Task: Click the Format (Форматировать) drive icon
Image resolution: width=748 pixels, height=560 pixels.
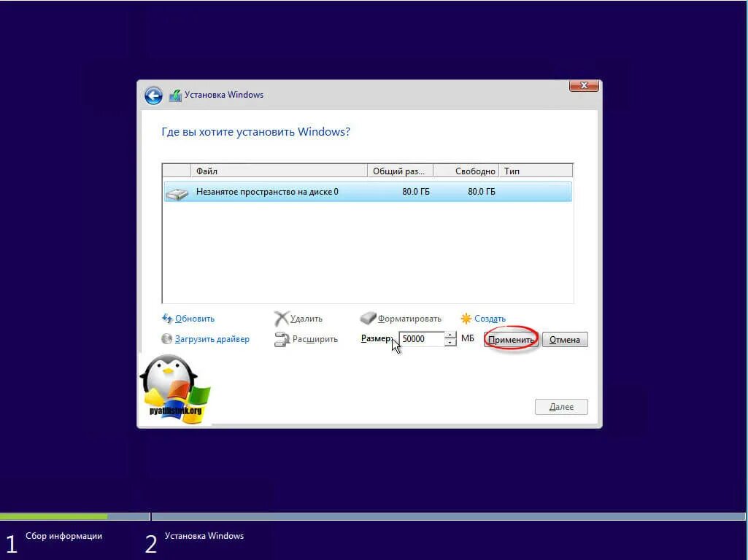Action: pos(368,318)
